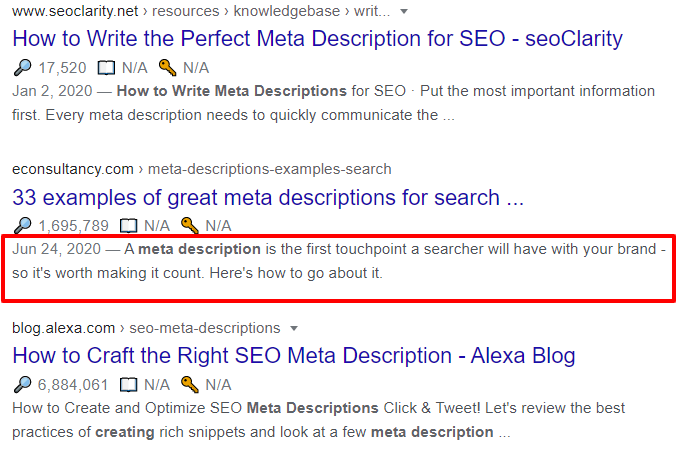Click the magnifier icon beside 1,695,789
Image resolution: width=693 pixels, height=450 pixels.
click(23, 225)
